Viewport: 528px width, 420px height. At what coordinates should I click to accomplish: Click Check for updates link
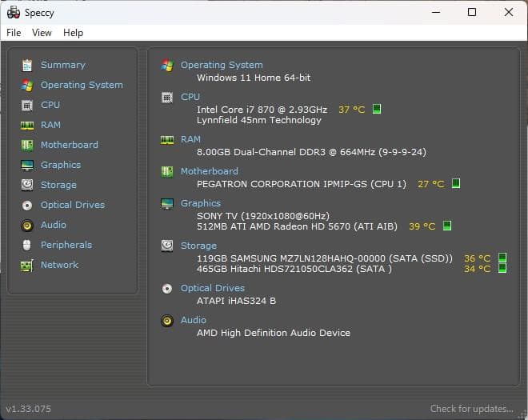pos(472,409)
